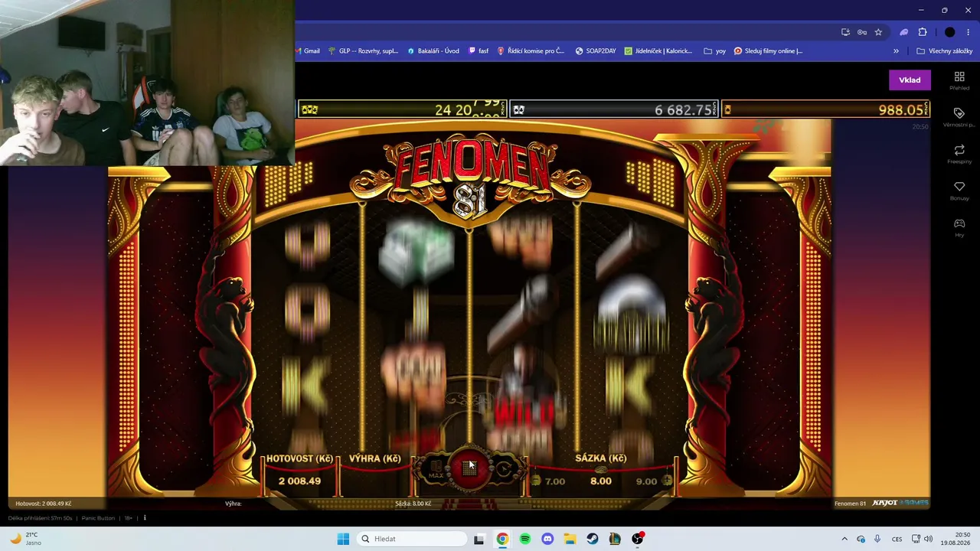This screenshot has height=551, width=980.
Task: Open the saved passwords key icon
Action: point(862,32)
